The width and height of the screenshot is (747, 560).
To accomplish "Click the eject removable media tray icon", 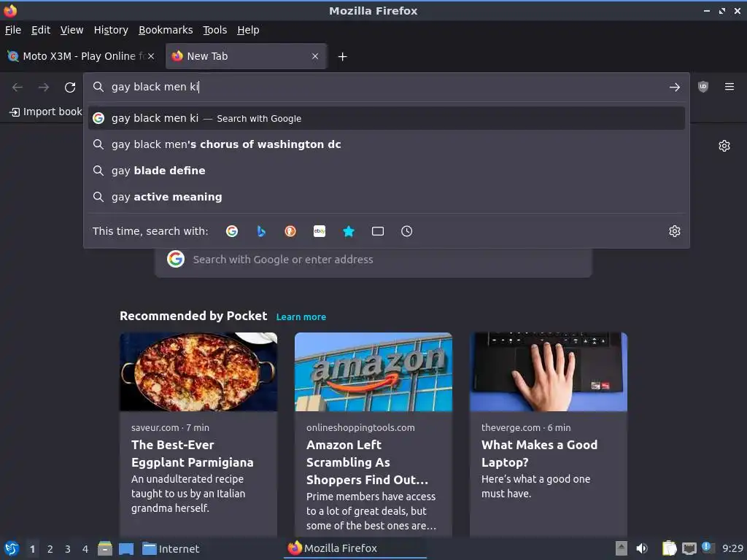I will click(x=622, y=548).
